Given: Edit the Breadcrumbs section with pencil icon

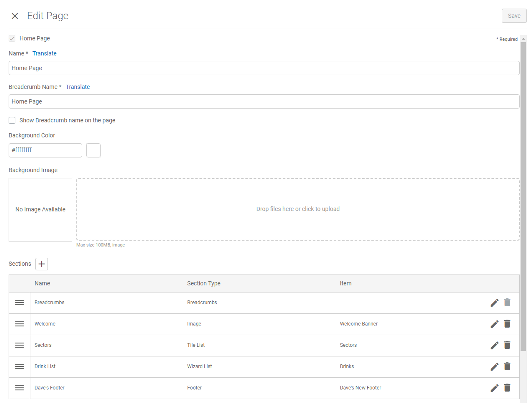Looking at the screenshot, I should pos(494,303).
